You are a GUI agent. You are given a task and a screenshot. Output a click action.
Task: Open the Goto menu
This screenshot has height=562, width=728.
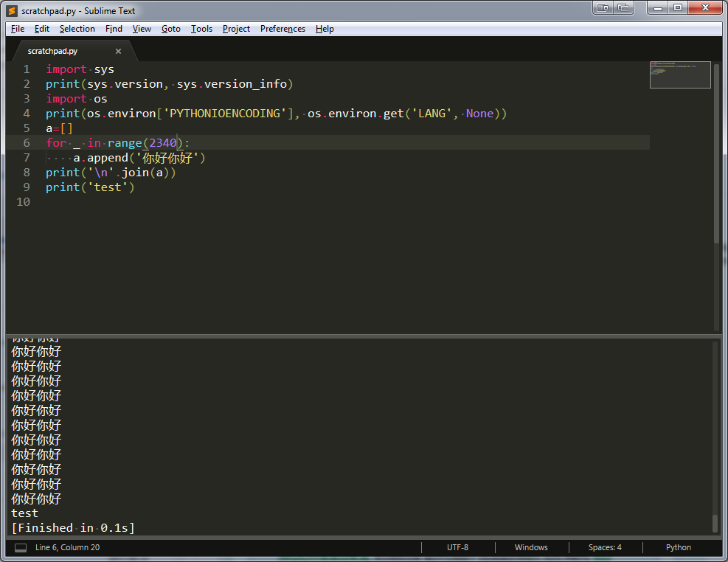pos(171,29)
